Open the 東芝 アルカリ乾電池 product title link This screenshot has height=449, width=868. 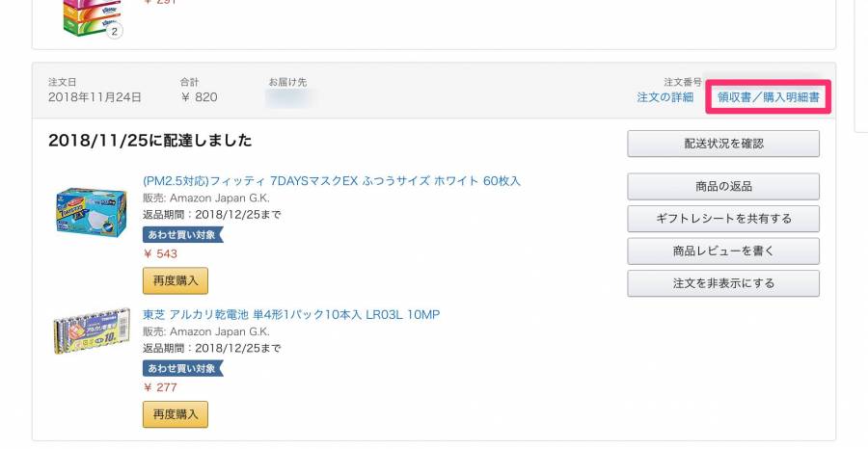pos(291,315)
